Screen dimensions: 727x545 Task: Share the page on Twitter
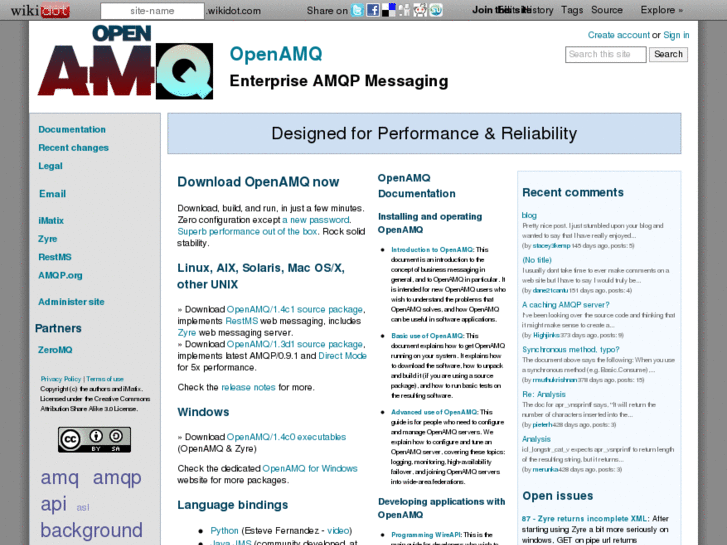tap(357, 10)
